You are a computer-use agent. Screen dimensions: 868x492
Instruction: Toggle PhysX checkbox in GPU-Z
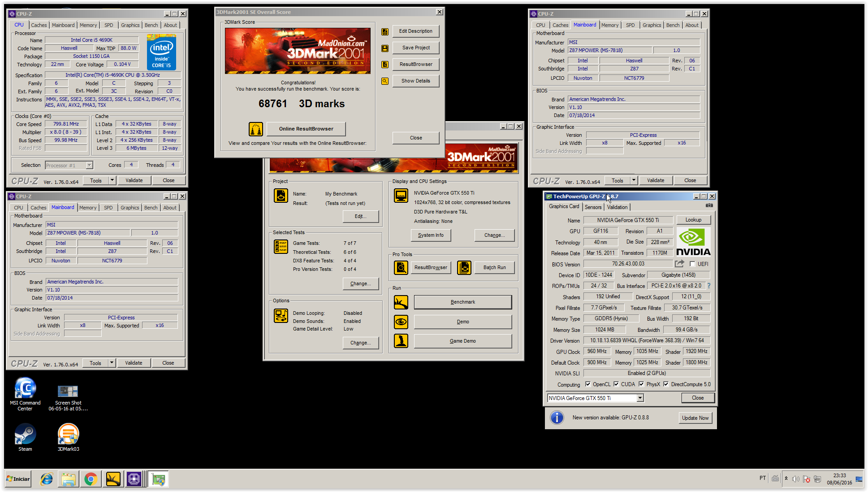[x=641, y=384]
